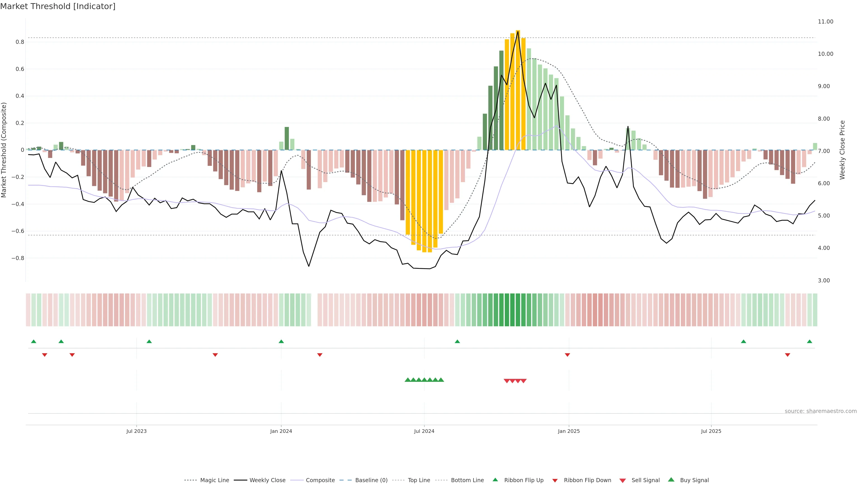Click the Baseline (0) legend entry
868x488 pixels.
(371, 480)
